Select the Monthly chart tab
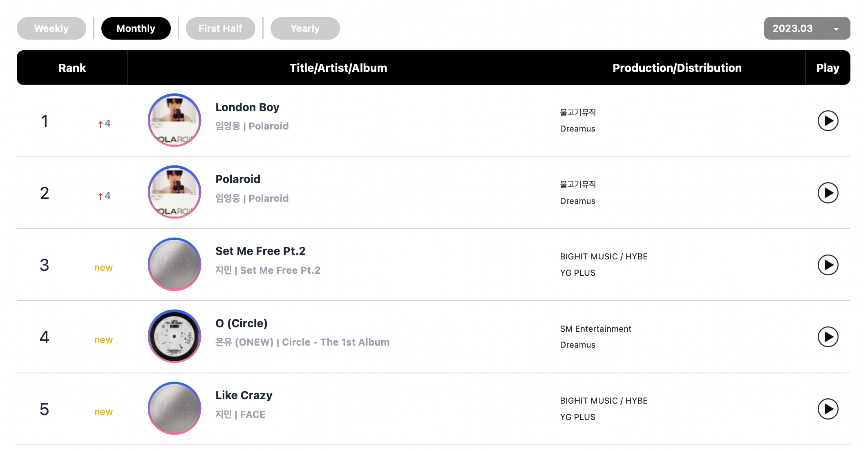 point(136,29)
